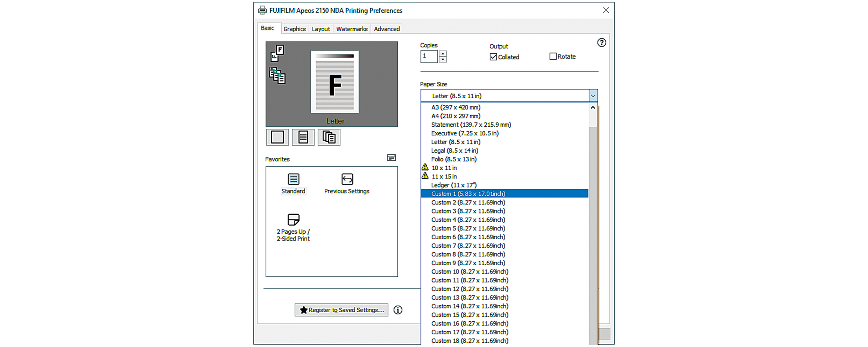Viewport: 868px width, 347px height.
Task: Click the single document view icon below preview
Action: [x=303, y=137]
